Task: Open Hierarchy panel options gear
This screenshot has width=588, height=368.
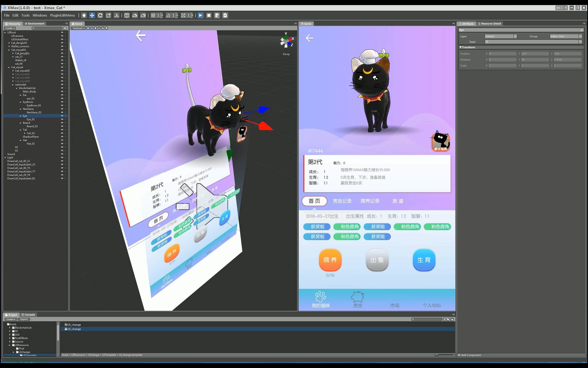Action: click(66, 24)
